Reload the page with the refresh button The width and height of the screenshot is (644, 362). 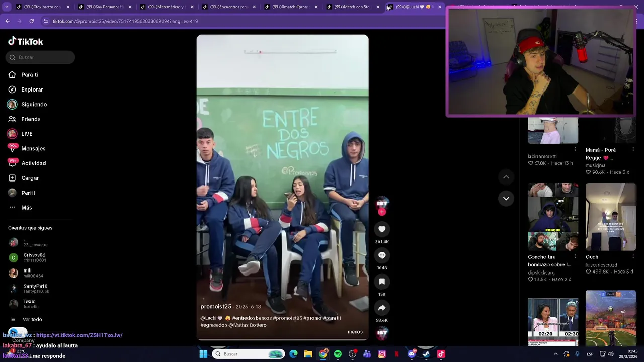tap(31, 21)
